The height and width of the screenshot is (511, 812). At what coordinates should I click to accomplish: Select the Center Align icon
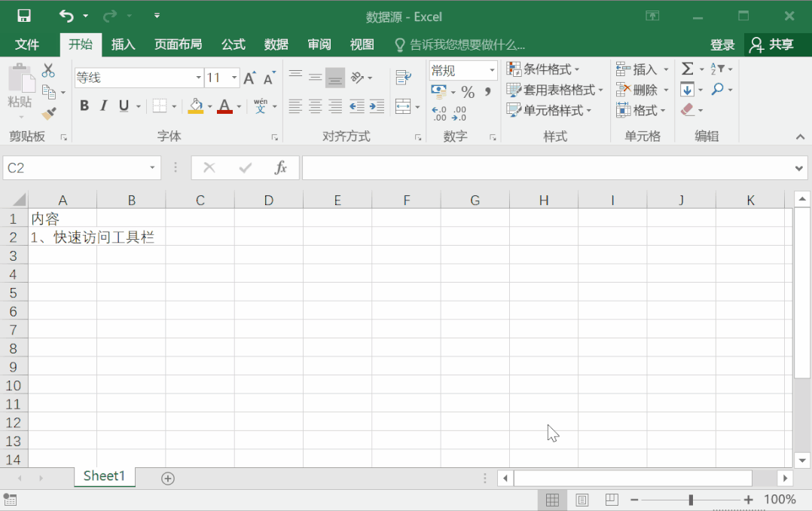[x=314, y=106]
